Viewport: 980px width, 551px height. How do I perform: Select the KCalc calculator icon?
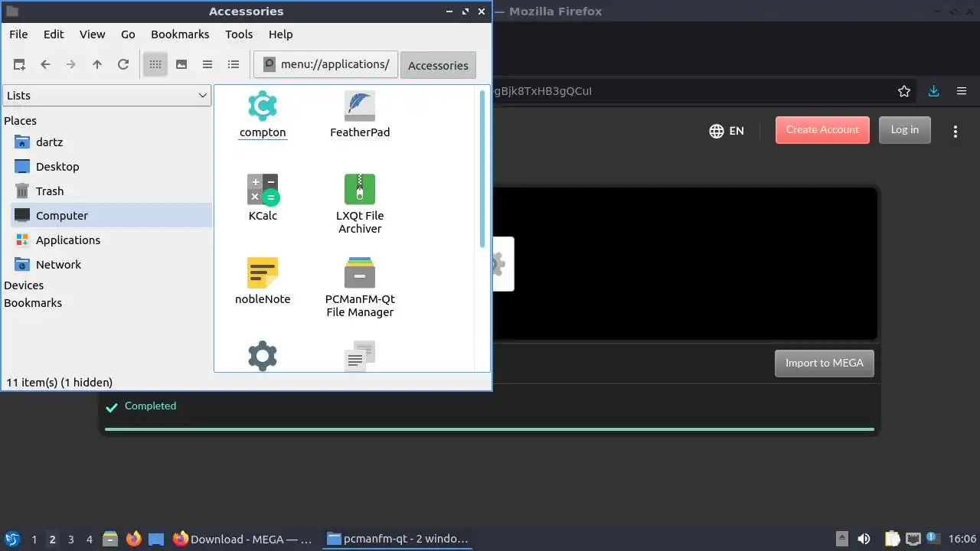point(263,197)
